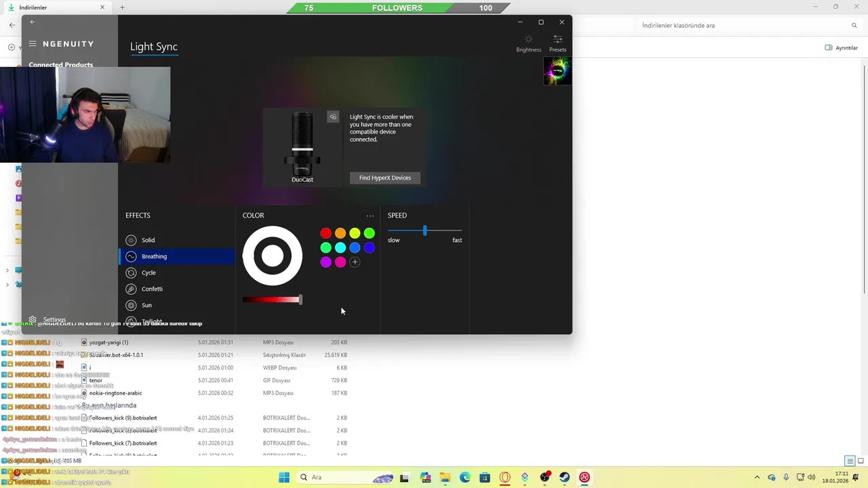Click the Explorer back navigation arrow
This screenshot has width=868, height=488.
pos(12,25)
